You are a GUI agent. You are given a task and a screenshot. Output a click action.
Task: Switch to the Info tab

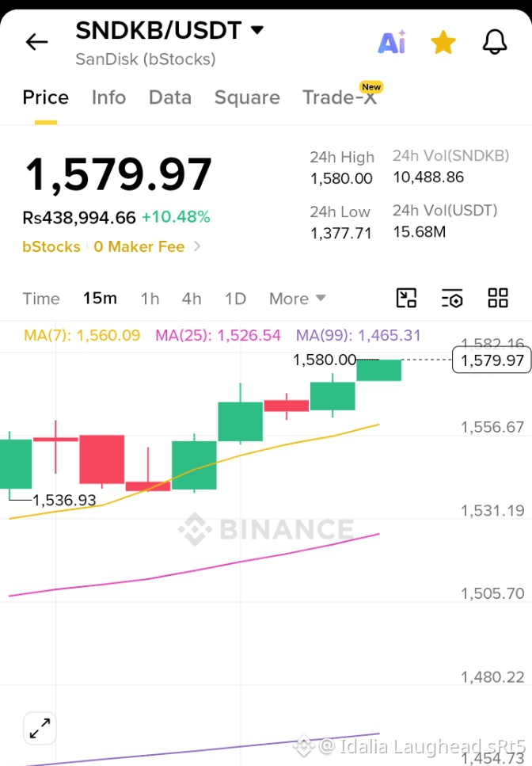coord(108,97)
